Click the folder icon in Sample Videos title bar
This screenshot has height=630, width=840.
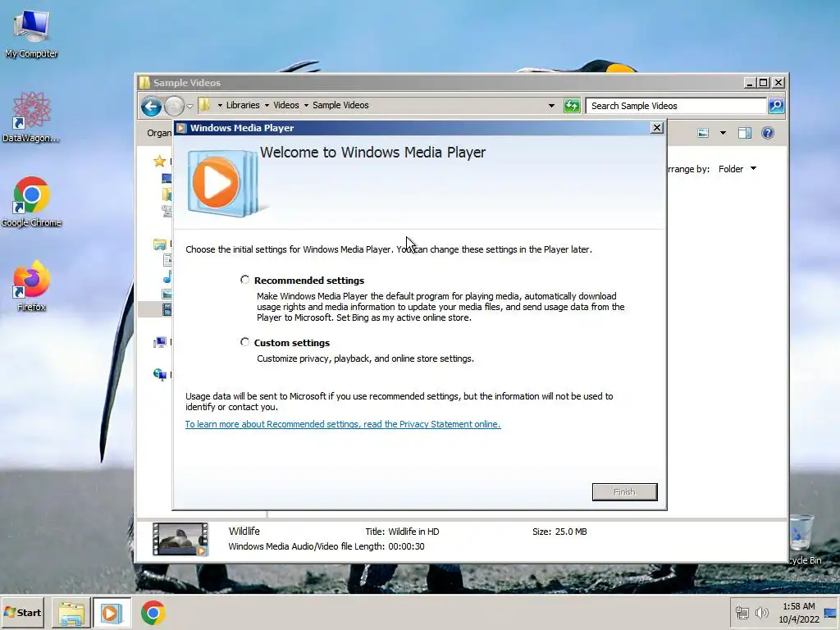coord(144,83)
